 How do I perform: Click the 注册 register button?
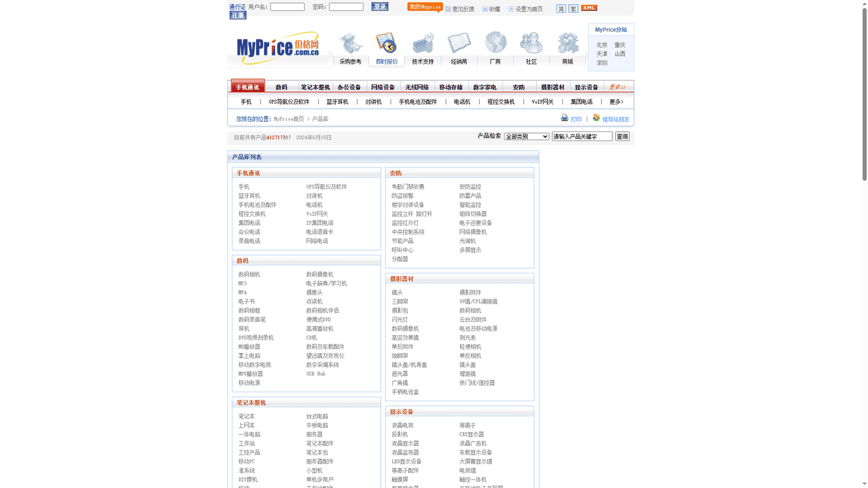(238, 15)
